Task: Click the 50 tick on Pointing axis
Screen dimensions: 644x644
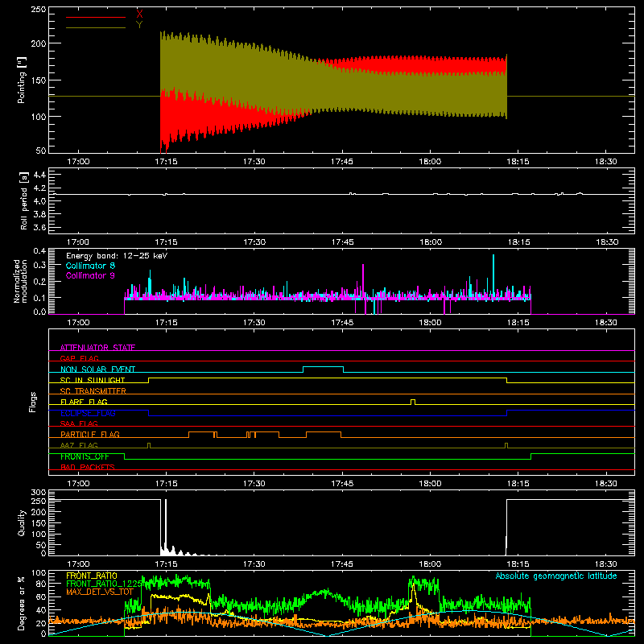Action: click(x=41, y=151)
